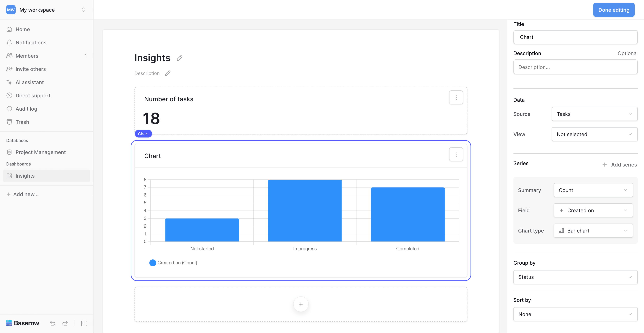Undo the last change
This screenshot has width=644, height=333.
click(52, 323)
